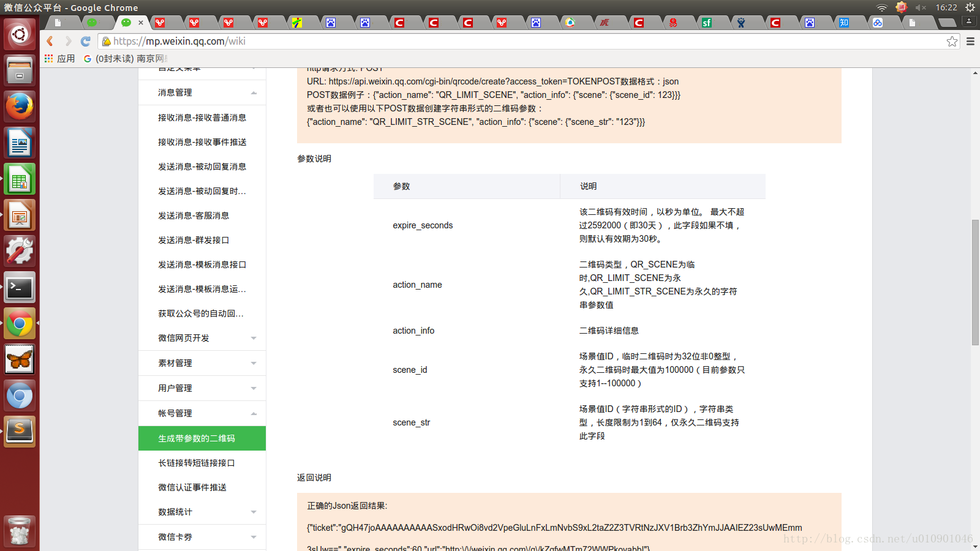Open LibreOffice Writer from the dock
980x551 pixels.
[x=20, y=143]
